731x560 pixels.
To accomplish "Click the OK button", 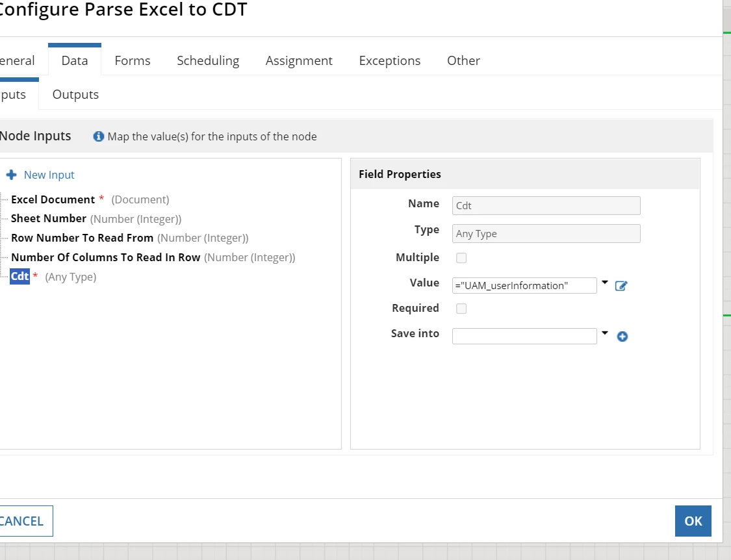I will click(x=693, y=521).
